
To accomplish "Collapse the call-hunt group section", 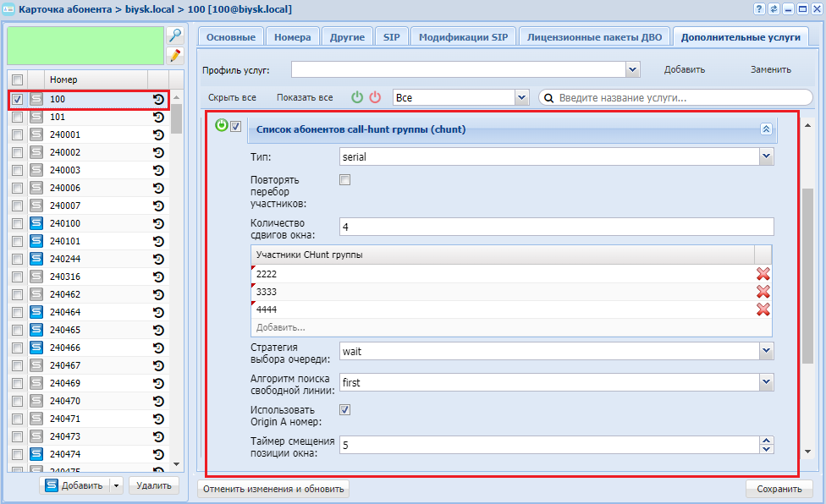I will coord(766,129).
